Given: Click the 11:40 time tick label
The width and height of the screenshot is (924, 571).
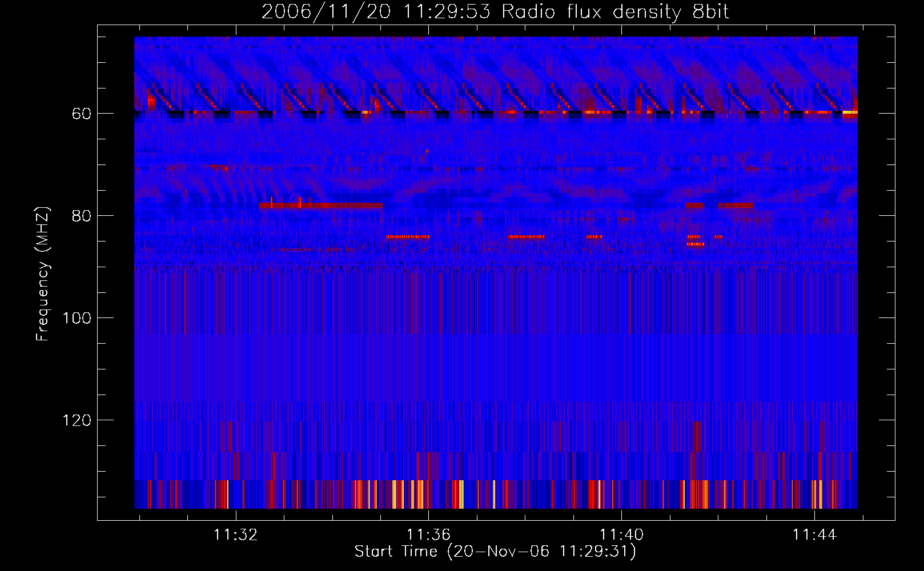Looking at the screenshot, I should coord(621,534).
